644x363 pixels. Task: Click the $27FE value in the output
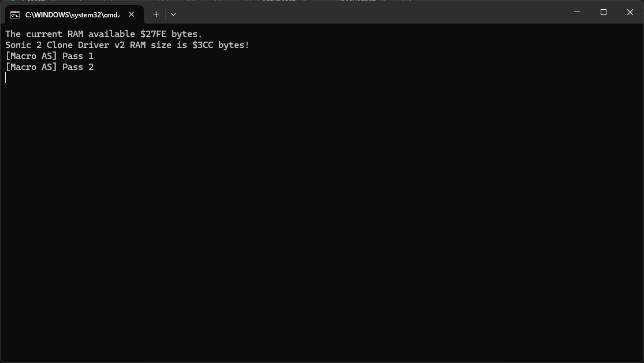[153, 34]
